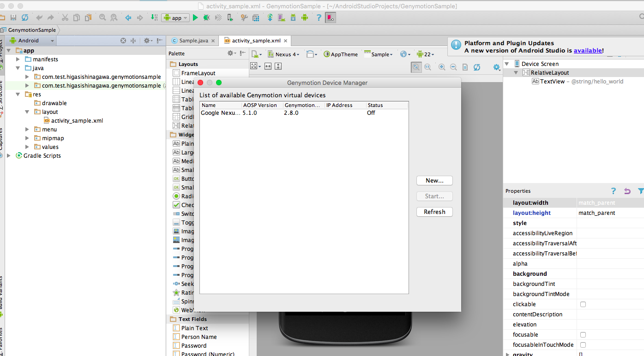
Task: Open the API 22 version dropdown
Action: [x=425, y=54]
